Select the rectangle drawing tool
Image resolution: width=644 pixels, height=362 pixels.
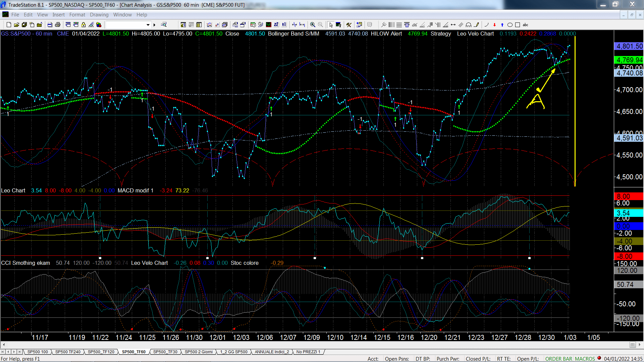tap(518, 25)
